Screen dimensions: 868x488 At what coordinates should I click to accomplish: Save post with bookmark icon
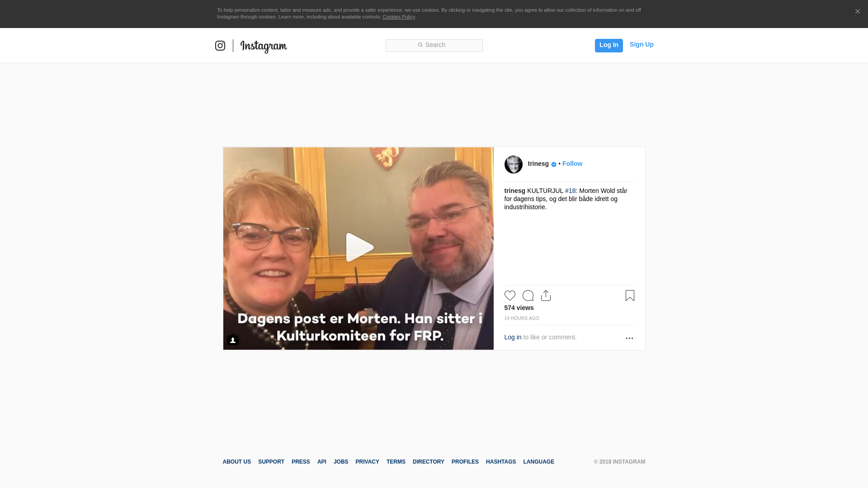[630, 296]
